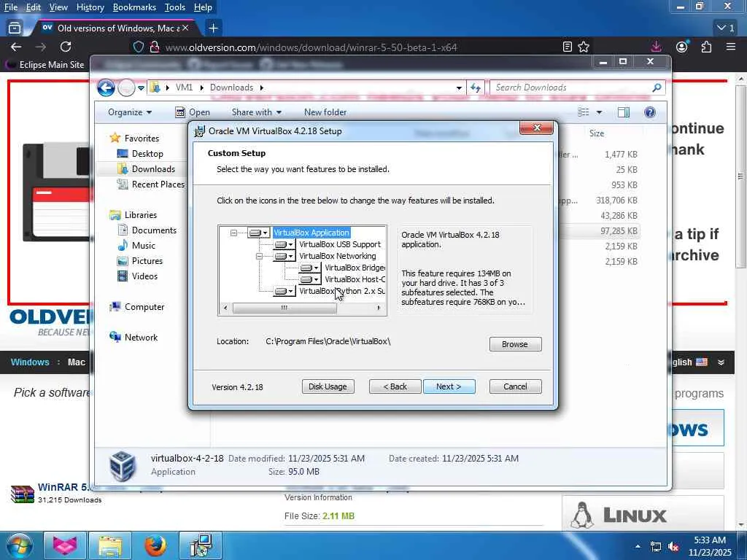Open Firefox account icon
This screenshot has width=747, height=560.
click(x=682, y=47)
